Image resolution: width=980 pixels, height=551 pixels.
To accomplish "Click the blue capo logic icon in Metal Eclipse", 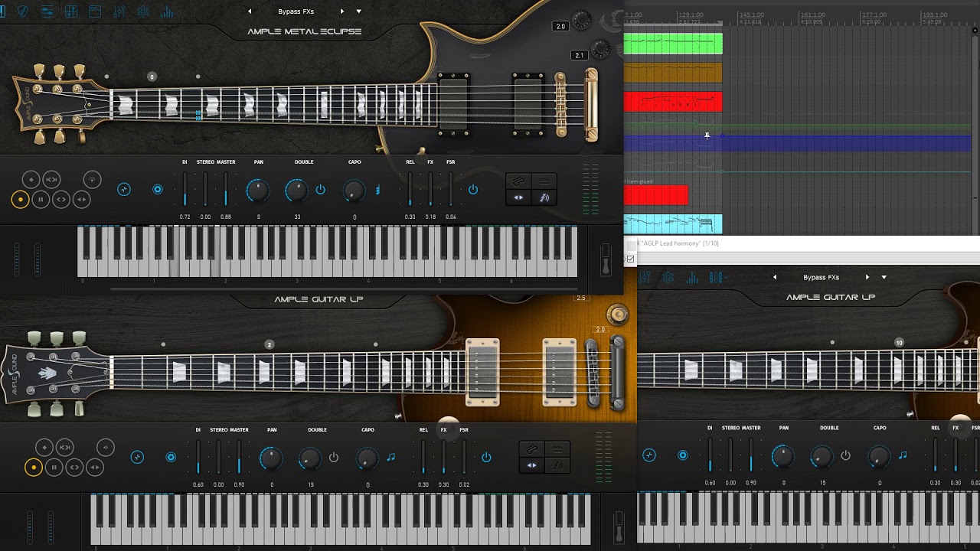I will coord(377,190).
